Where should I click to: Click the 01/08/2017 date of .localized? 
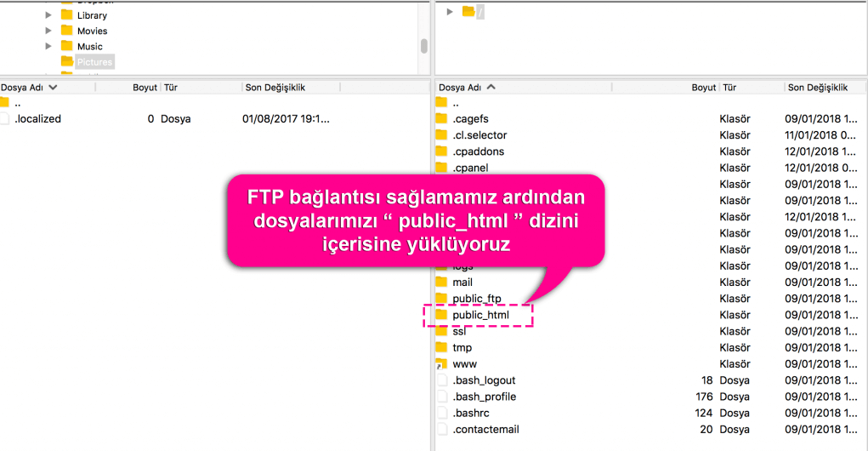coord(286,119)
